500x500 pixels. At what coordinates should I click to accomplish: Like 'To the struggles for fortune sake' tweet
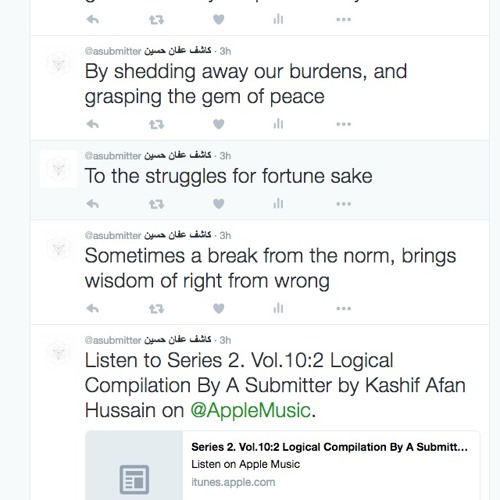point(219,204)
